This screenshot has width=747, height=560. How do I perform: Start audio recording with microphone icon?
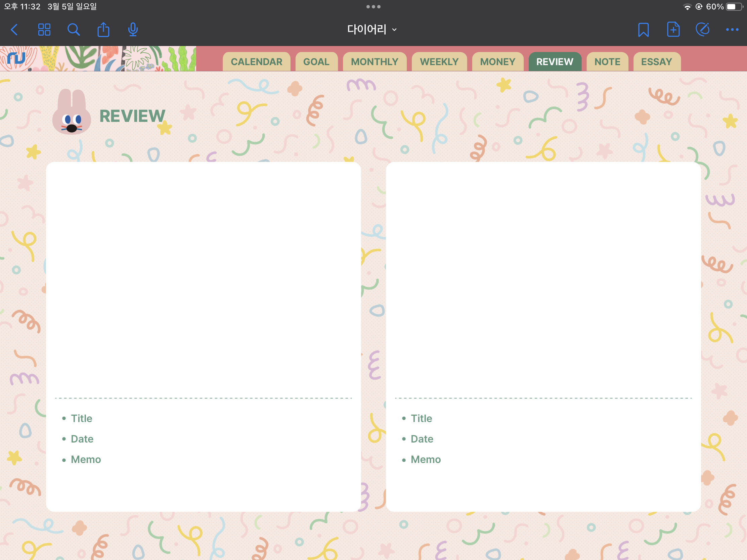133,30
